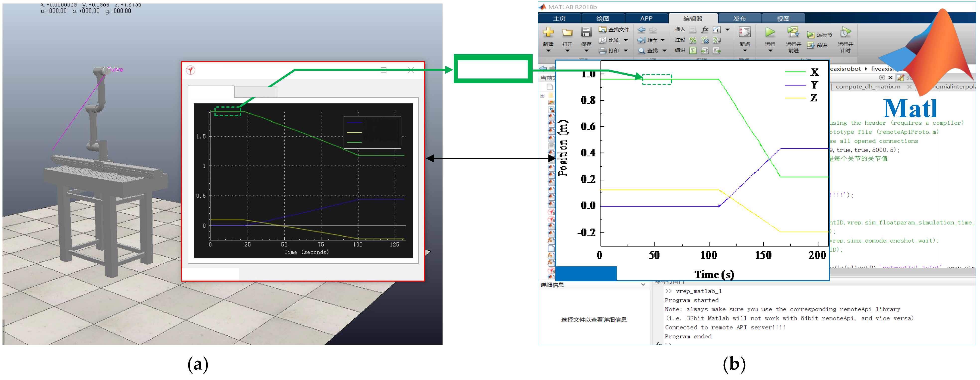Viewport: 980px width, 380px height.
Task: Collapse the 详细信息 details panel chevron
Action: click(x=643, y=284)
